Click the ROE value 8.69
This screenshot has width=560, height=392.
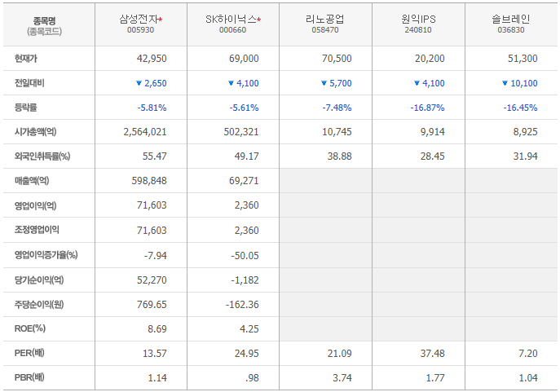pyautogui.click(x=157, y=329)
